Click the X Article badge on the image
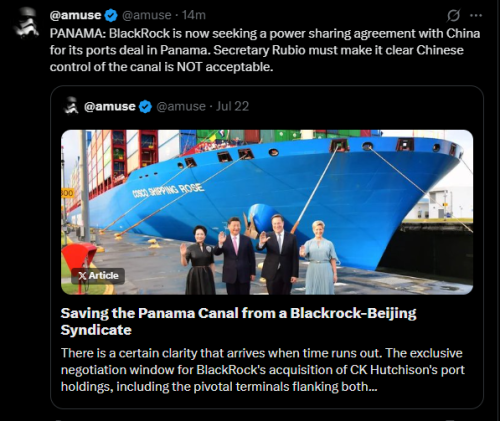 98,276
